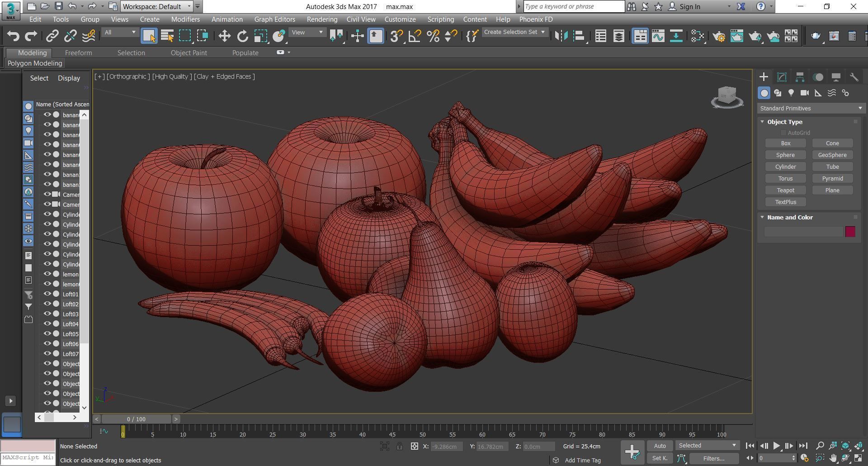Activate the Unlink Selection tool

[x=71, y=36]
